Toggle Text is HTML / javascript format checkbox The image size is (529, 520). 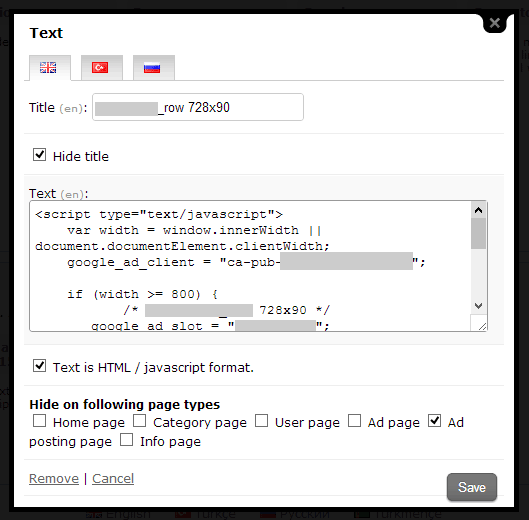[x=39, y=366]
